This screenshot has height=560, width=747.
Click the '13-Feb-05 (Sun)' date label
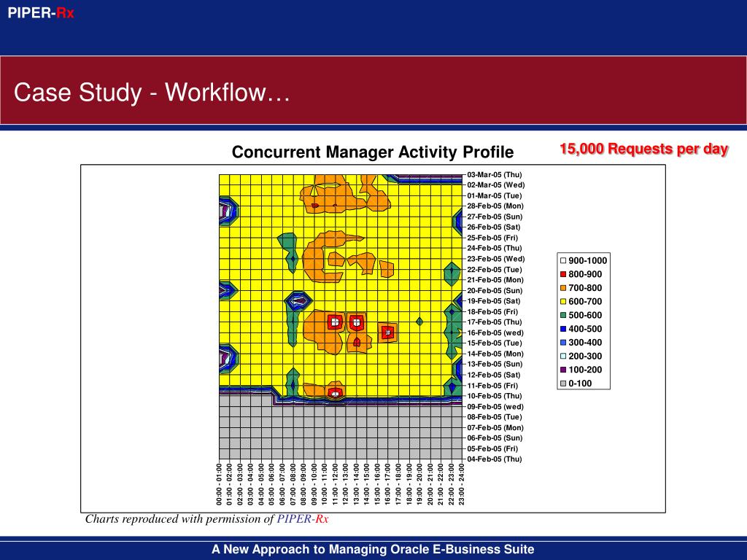tap(495, 365)
